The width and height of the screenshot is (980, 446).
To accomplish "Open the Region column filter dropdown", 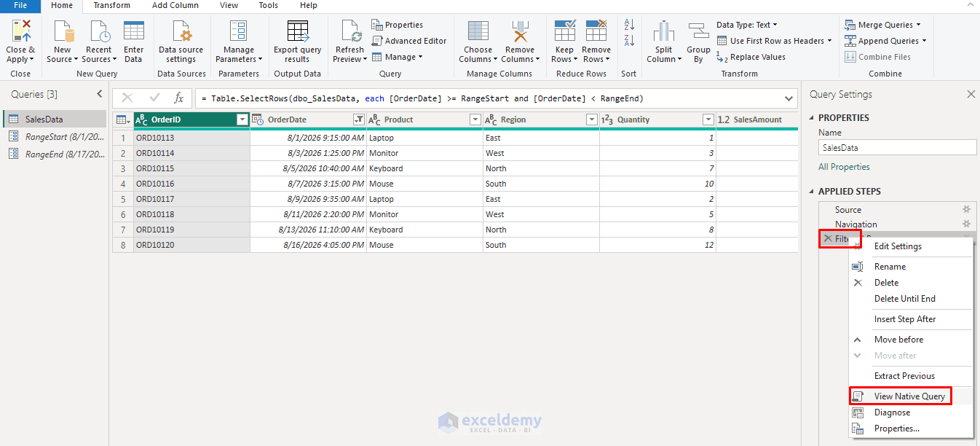I will pos(592,120).
